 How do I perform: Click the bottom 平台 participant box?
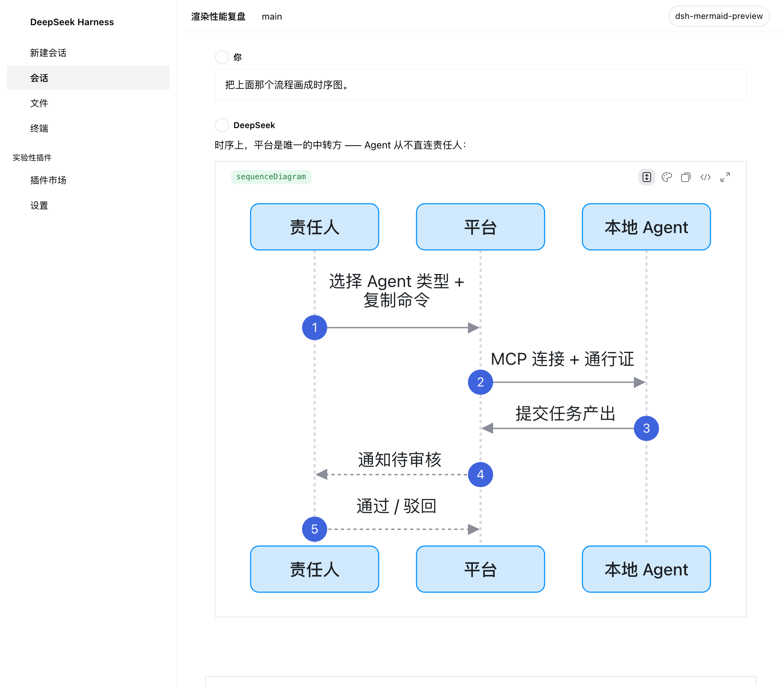481,569
